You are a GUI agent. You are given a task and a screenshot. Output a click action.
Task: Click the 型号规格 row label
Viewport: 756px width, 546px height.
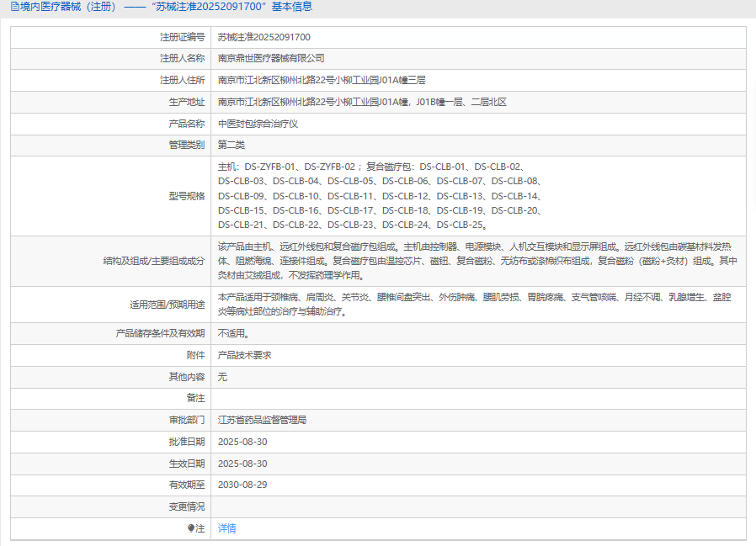point(187,196)
